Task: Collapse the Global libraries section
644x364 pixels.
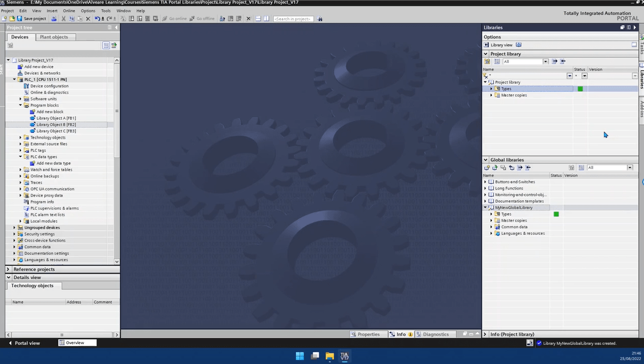Action: coord(486,160)
